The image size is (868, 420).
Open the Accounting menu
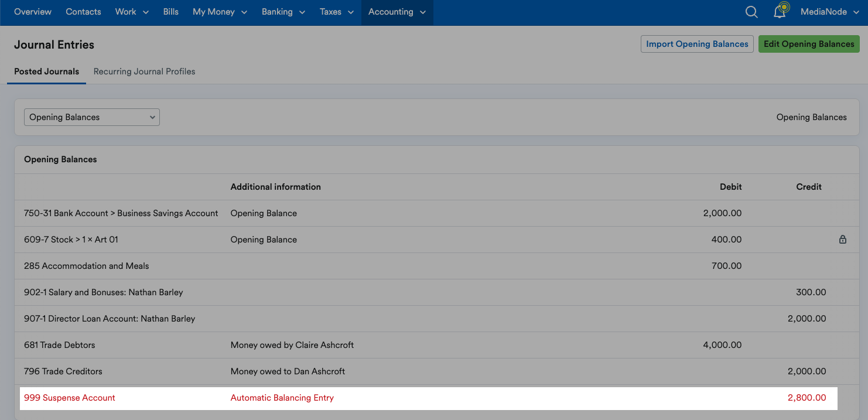pyautogui.click(x=397, y=12)
